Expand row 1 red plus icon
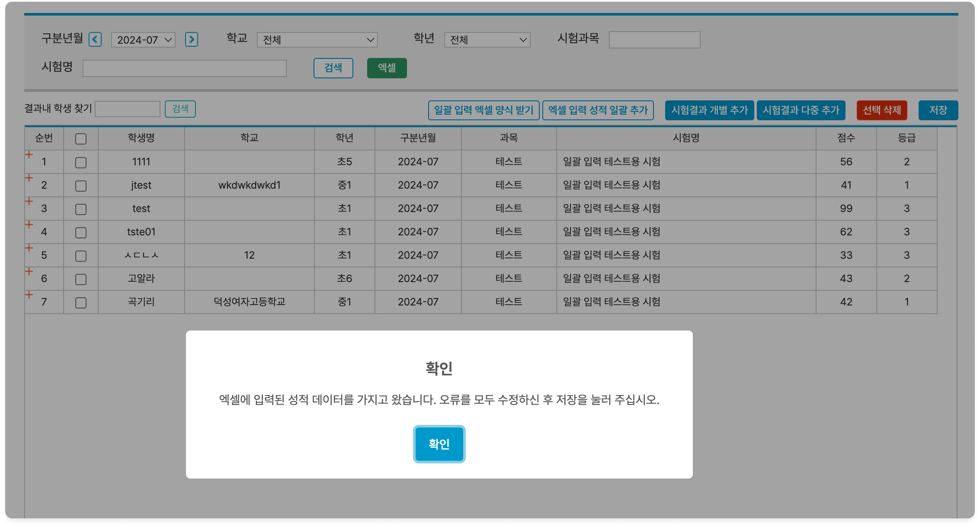 click(29, 154)
